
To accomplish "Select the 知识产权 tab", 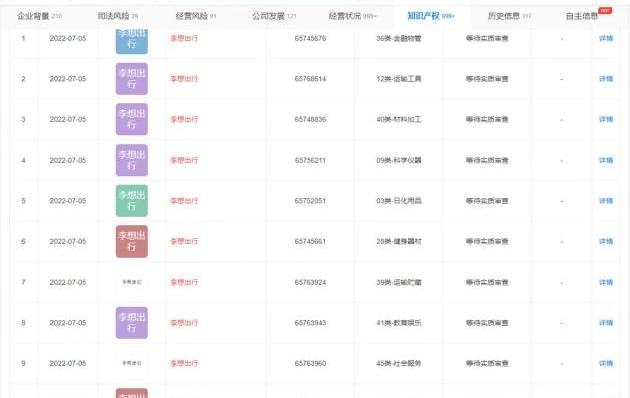I will pyautogui.click(x=431, y=16).
